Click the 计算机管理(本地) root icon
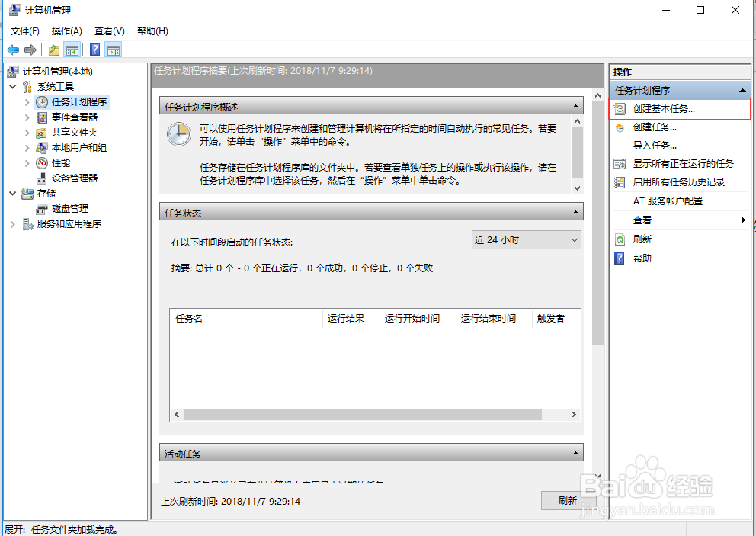 (13, 72)
